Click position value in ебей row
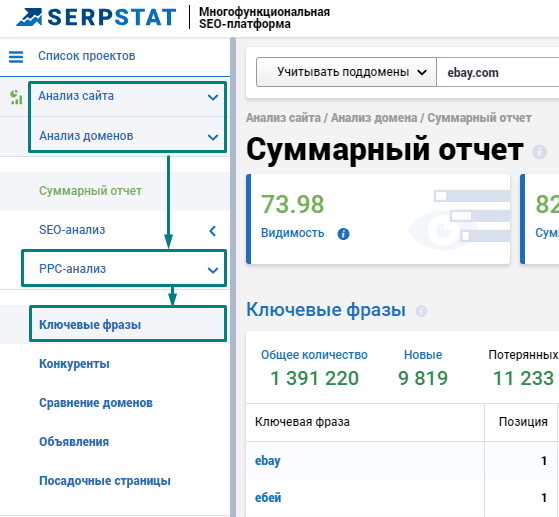 tap(544, 497)
